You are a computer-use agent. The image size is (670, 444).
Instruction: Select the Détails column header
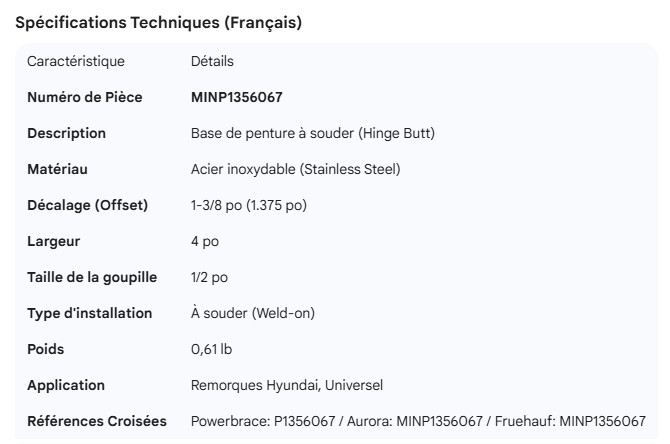[212, 62]
